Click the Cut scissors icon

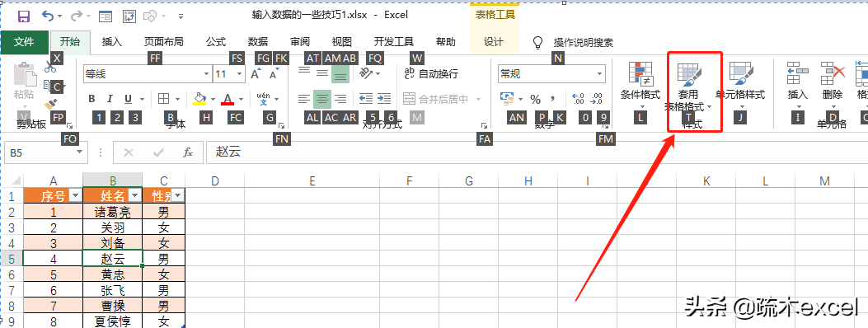point(50,68)
